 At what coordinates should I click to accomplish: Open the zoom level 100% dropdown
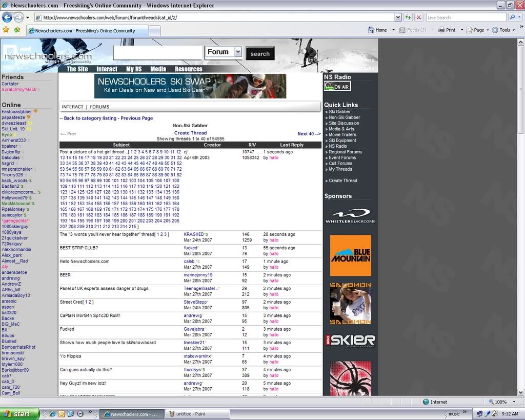(x=501, y=402)
